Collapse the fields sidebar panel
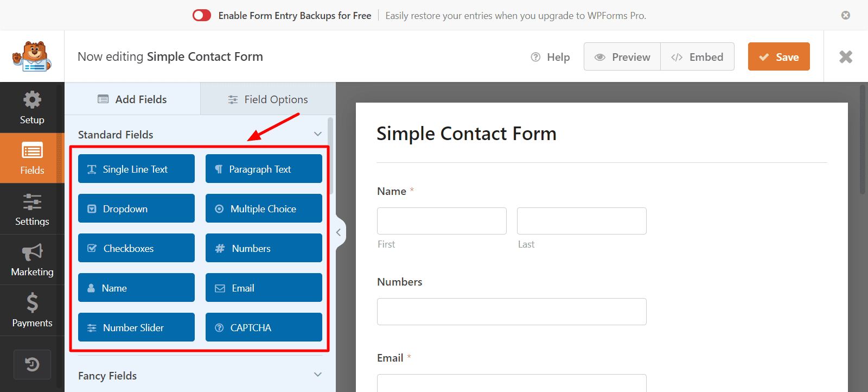 339,232
